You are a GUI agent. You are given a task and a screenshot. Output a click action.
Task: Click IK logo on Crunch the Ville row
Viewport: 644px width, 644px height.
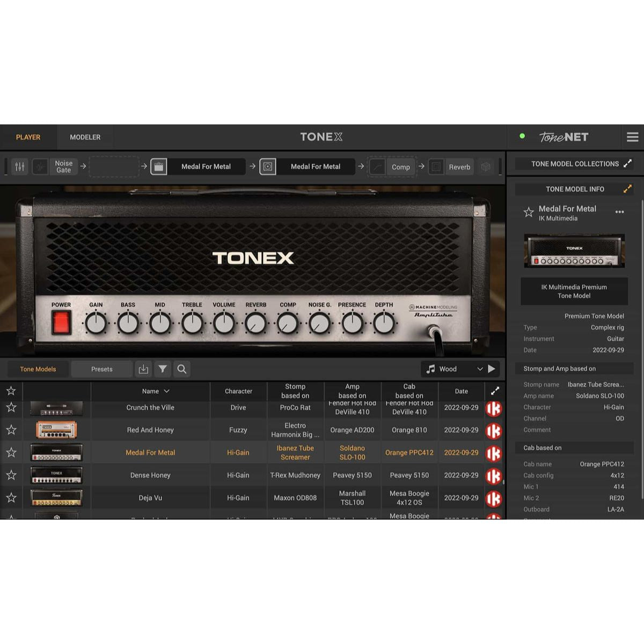pyautogui.click(x=494, y=409)
